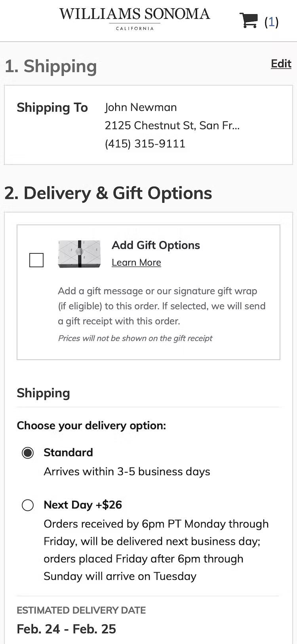
Task: Click the Add Gift Options title
Action: pyautogui.click(x=156, y=245)
